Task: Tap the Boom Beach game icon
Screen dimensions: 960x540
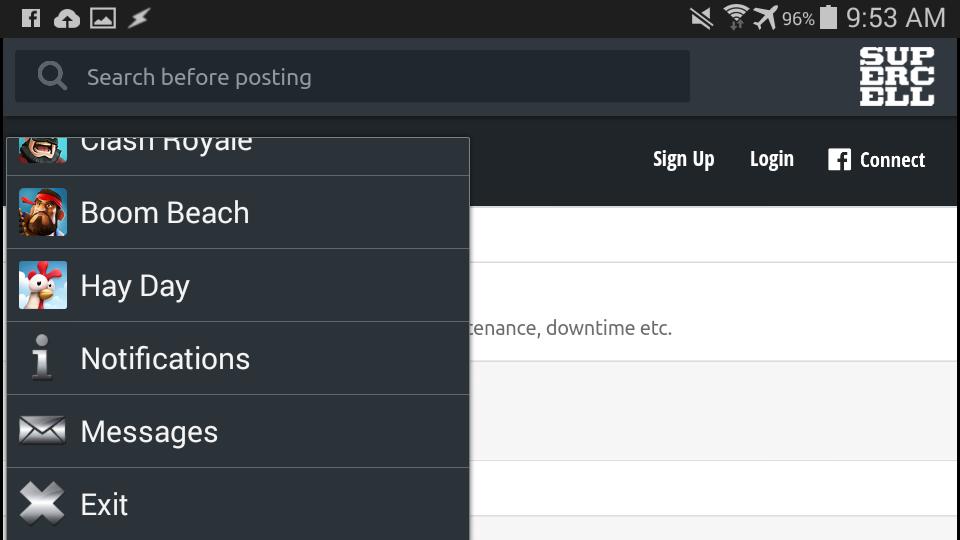Action: click(42, 212)
